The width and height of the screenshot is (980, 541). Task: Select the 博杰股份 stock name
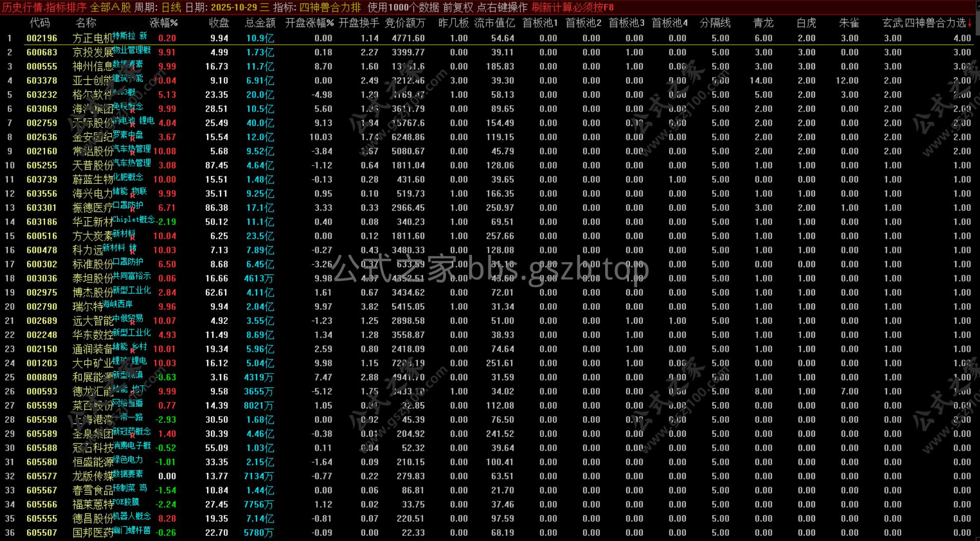click(x=93, y=292)
